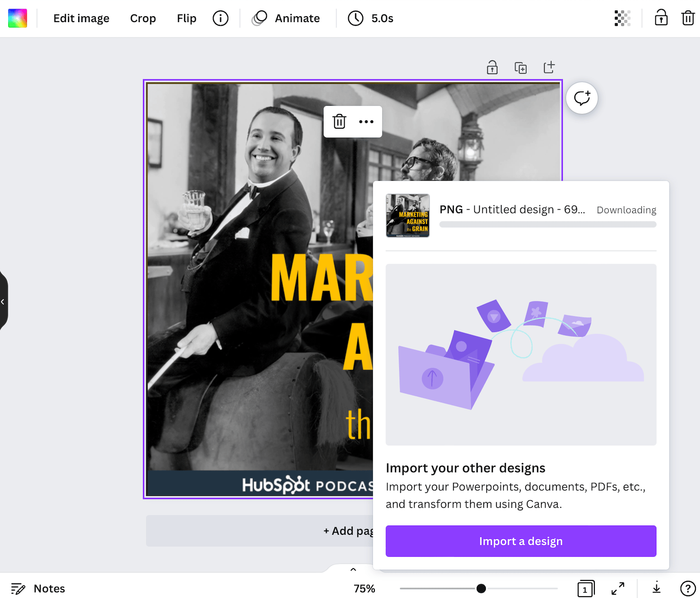Choose the Flip option

(x=187, y=19)
